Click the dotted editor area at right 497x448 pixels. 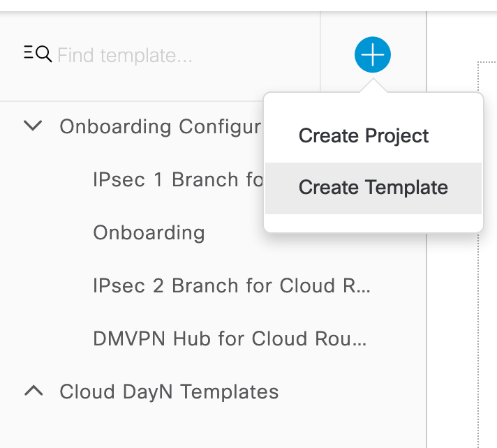(x=487, y=253)
